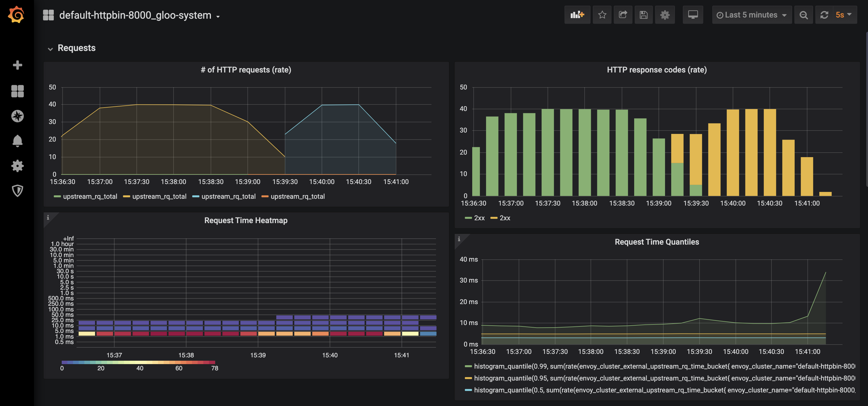Image resolution: width=868 pixels, height=406 pixels.
Task: Toggle yellow 2xx legend series
Action: coord(505,218)
